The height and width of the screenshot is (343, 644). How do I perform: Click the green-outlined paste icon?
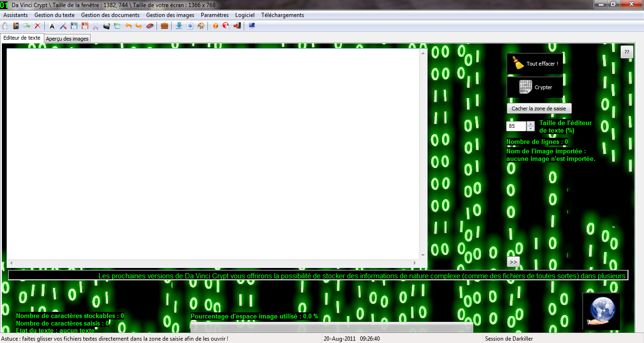[117, 26]
